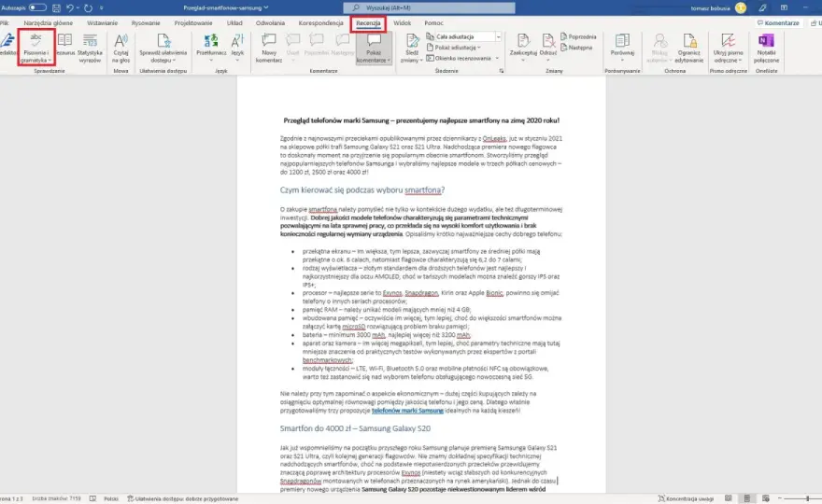Open Pisownia i gramatyka spell check
822x504 pixels.
tap(35, 48)
